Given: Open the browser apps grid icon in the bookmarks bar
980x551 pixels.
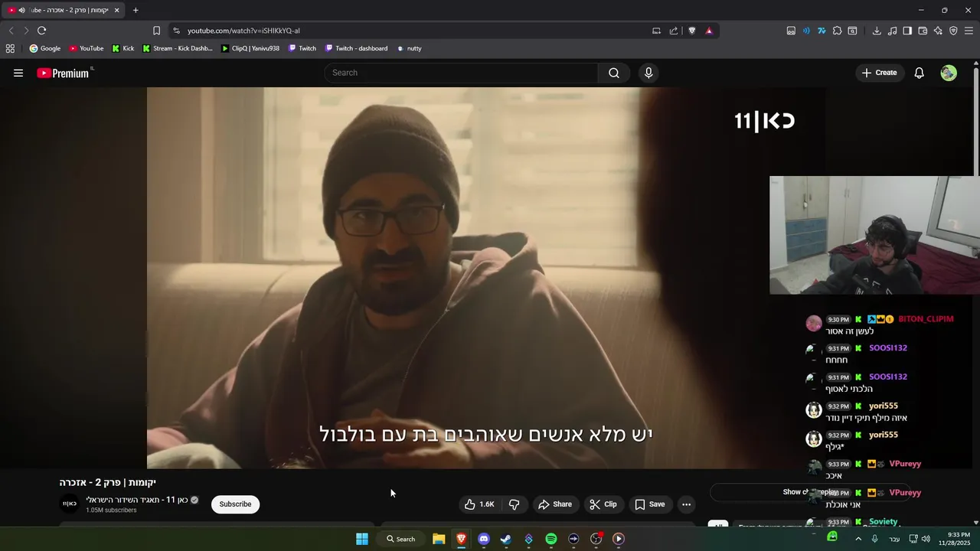Looking at the screenshot, I should [x=10, y=48].
